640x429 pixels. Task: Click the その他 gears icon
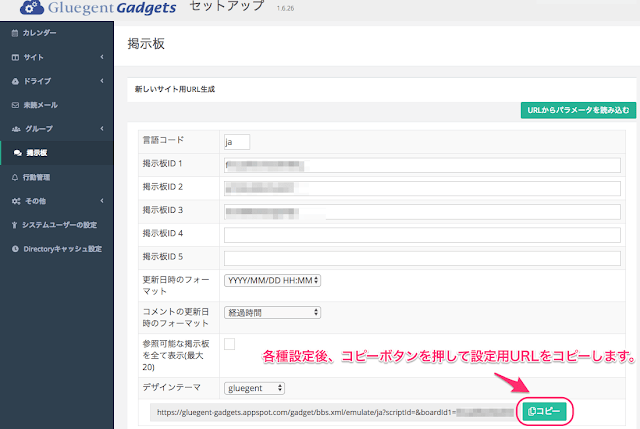16,201
